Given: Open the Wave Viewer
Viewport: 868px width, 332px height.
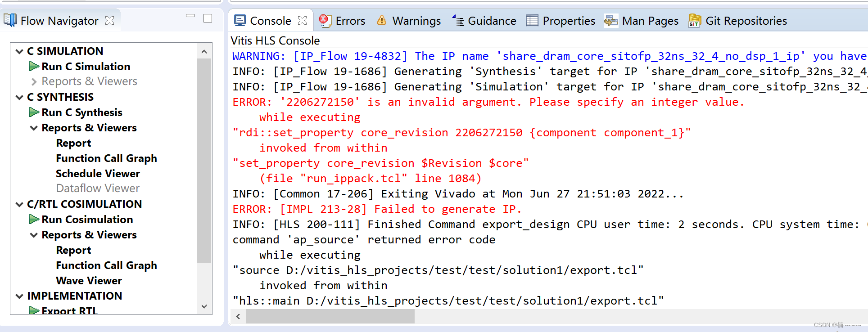Looking at the screenshot, I should tap(89, 280).
